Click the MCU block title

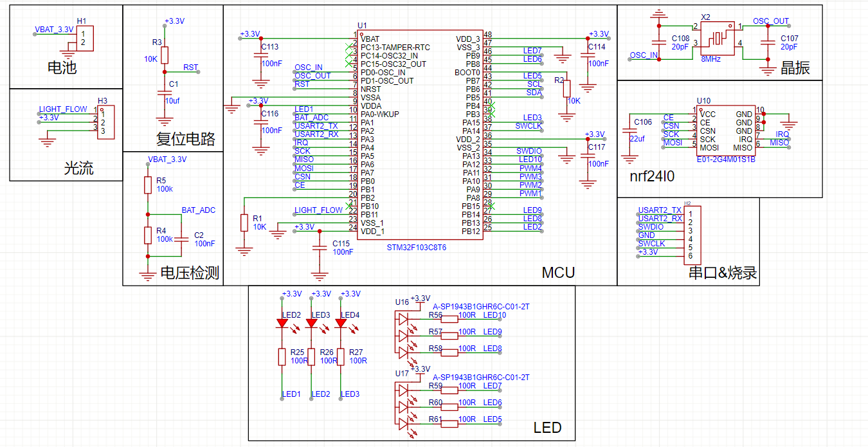tap(558, 273)
